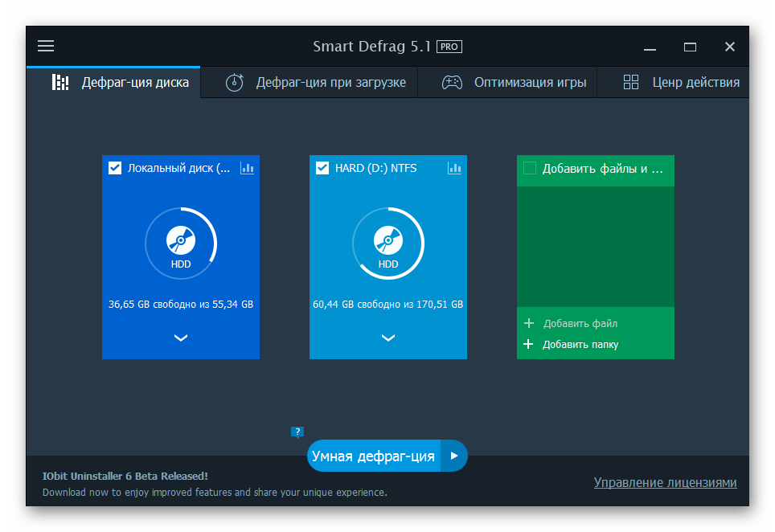Go to the Ценр действия tab
The width and height of the screenshot is (775, 532).
(x=681, y=82)
